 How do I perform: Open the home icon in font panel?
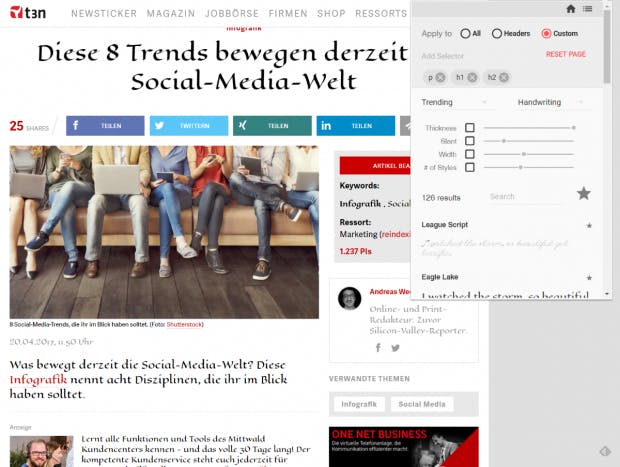coord(571,9)
